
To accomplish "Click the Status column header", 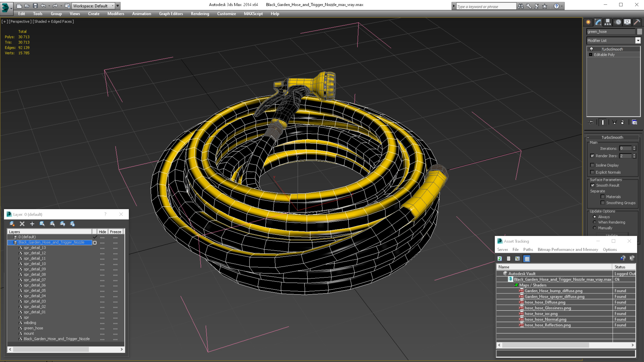I will tap(624, 267).
